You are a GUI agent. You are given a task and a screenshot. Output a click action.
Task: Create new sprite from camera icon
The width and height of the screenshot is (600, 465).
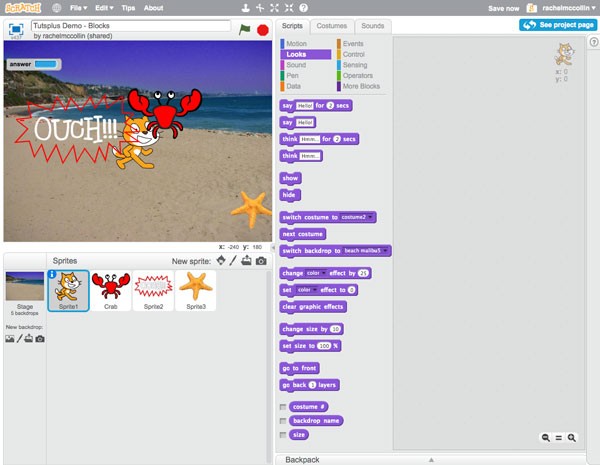[x=261, y=261]
